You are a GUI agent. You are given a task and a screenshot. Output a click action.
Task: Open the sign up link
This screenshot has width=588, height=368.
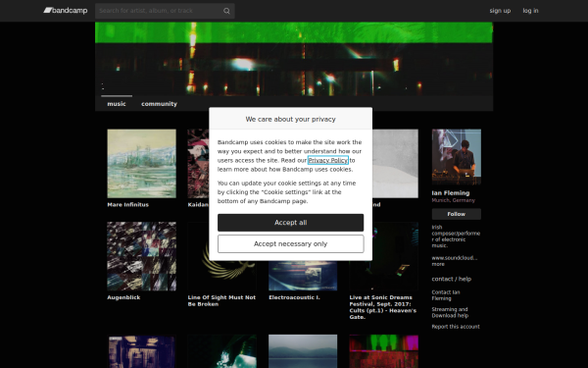500,11
